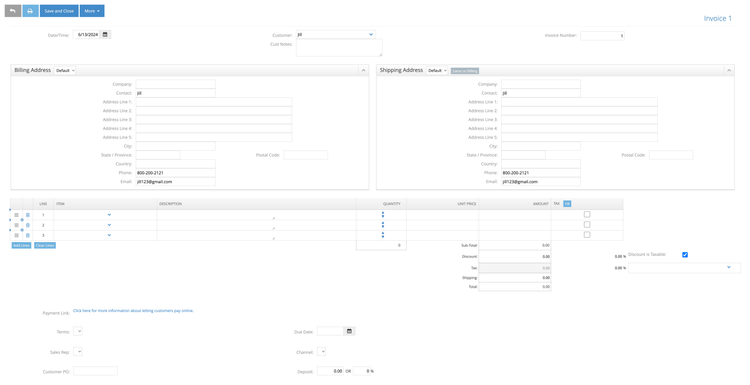Click Save and Close

59,11
